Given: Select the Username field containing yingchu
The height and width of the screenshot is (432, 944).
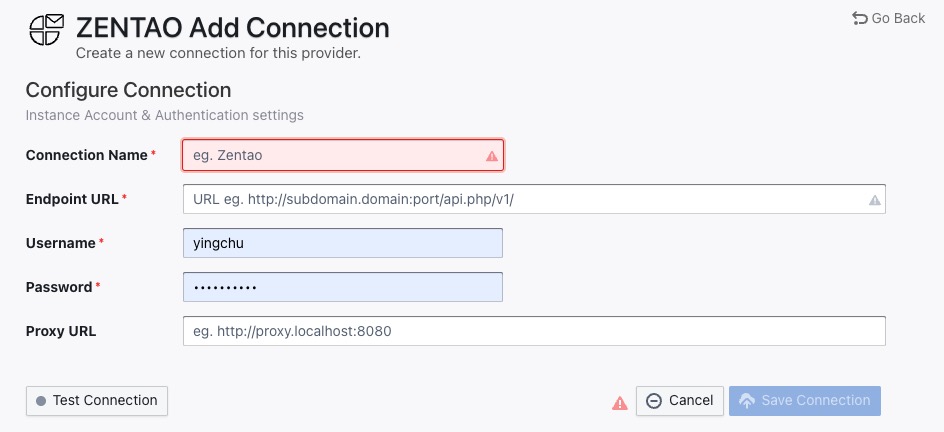Looking at the screenshot, I should coord(342,243).
